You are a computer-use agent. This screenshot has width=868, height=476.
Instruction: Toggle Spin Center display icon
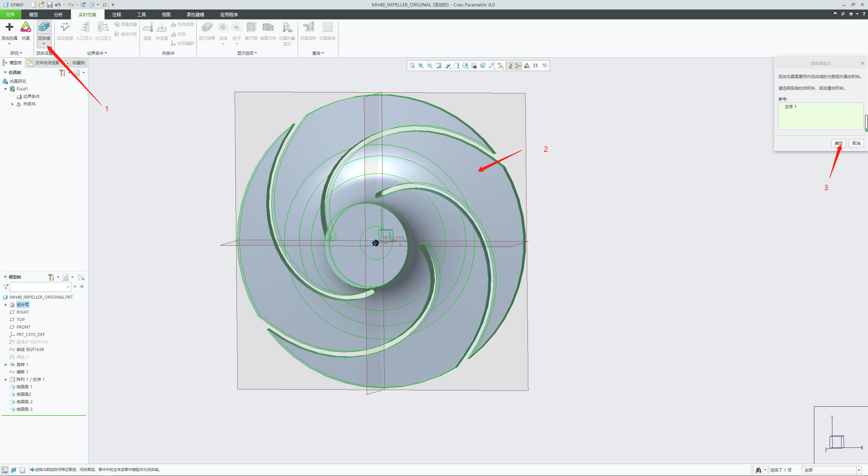[x=518, y=66]
